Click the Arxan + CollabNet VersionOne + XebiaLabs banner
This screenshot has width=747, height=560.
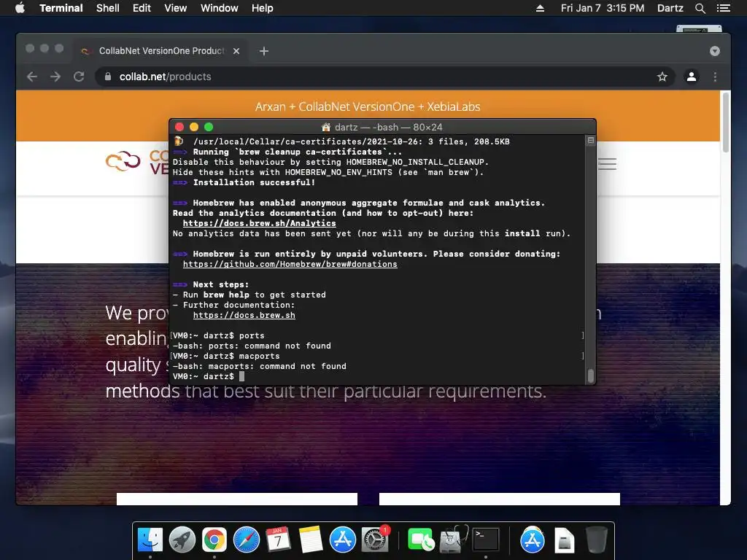[x=368, y=106]
